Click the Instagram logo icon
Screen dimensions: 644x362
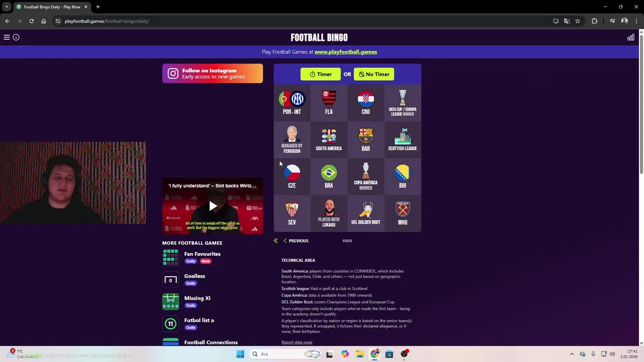pyautogui.click(x=173, y=73)
